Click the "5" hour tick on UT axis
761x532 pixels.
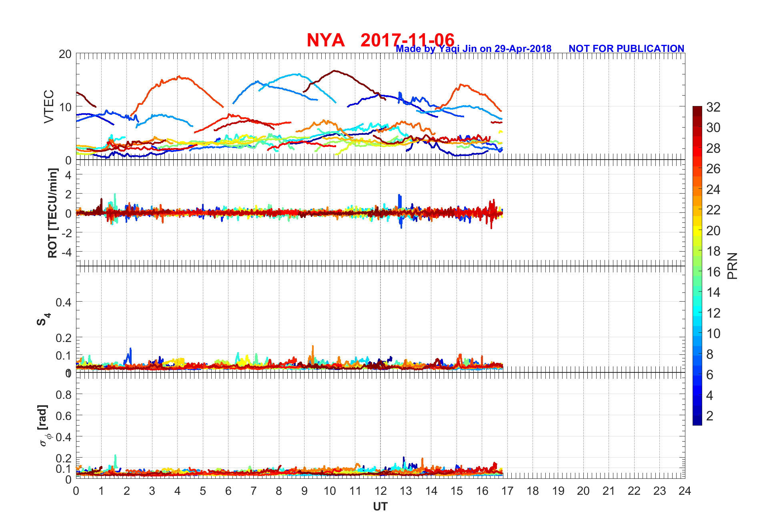(203, 491)
